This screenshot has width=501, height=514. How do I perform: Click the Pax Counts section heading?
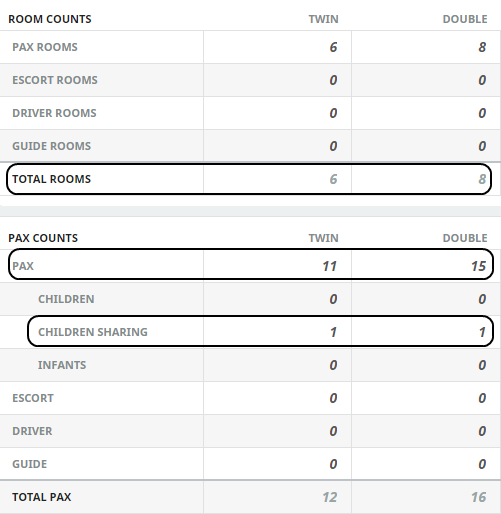point(43,238)
